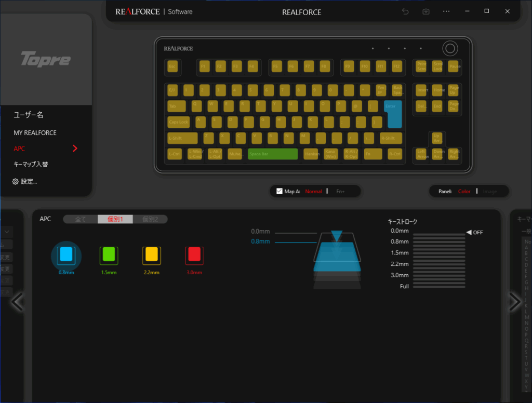Click the Topre logo panel
The height and width of the screenshot is (403, 532).
click(x=46, y=59)
